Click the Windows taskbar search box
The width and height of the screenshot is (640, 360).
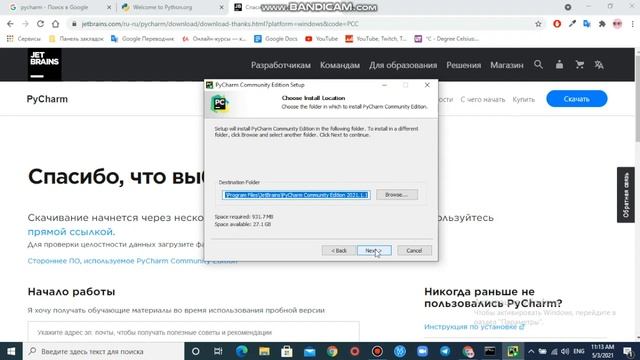[x=103, y=351]
